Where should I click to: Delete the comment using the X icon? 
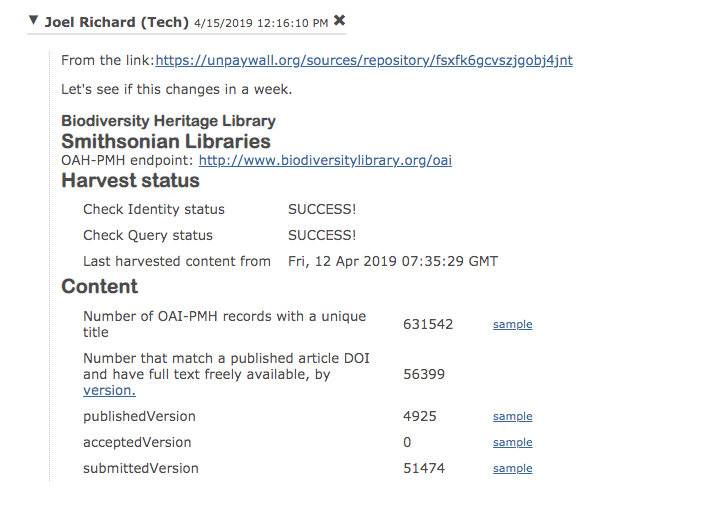339,21
